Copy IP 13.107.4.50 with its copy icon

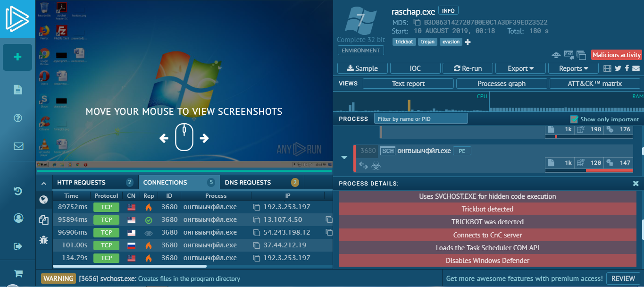pos(256,219)
